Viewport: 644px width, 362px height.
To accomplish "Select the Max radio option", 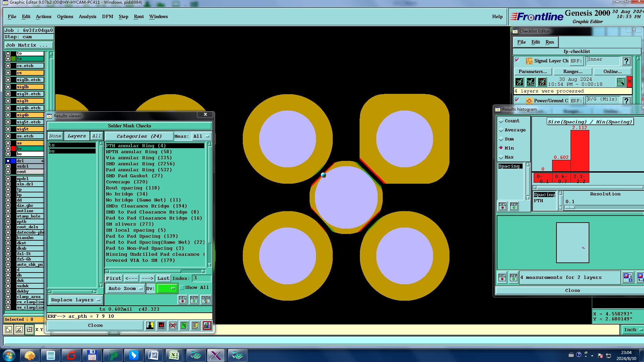I will pos(501,157).
